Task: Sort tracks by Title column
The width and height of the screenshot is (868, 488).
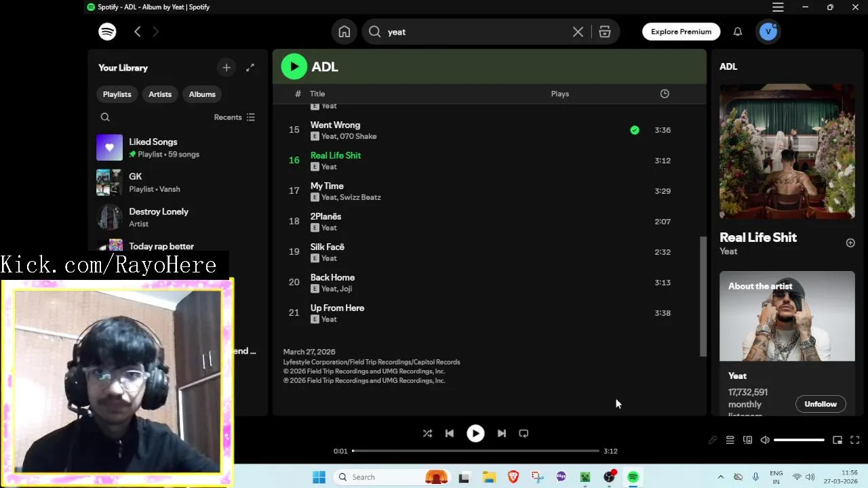Action: (317, 94)
